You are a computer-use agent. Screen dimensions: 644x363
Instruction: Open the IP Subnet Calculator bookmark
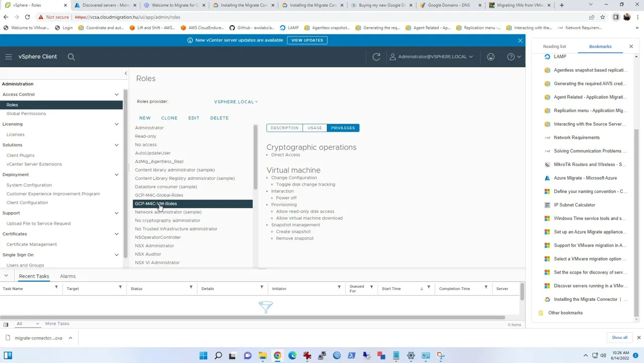[x=574, y=205]
